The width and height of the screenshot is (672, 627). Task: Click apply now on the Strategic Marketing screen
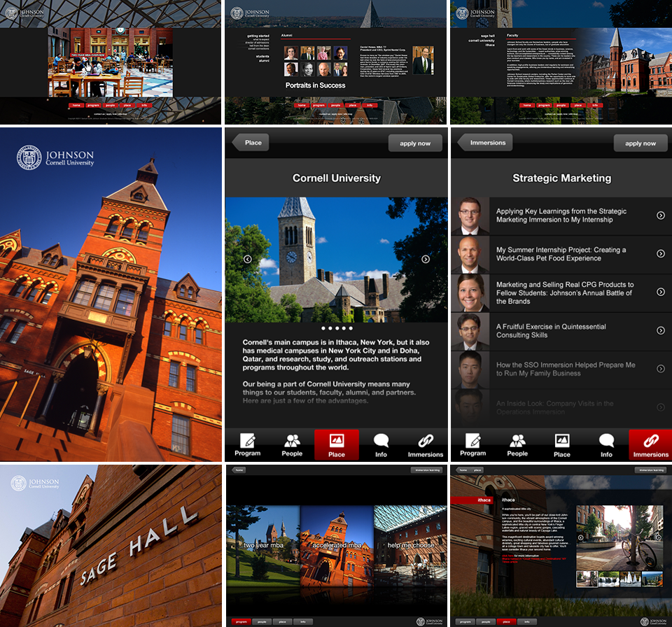coord(640,143)
